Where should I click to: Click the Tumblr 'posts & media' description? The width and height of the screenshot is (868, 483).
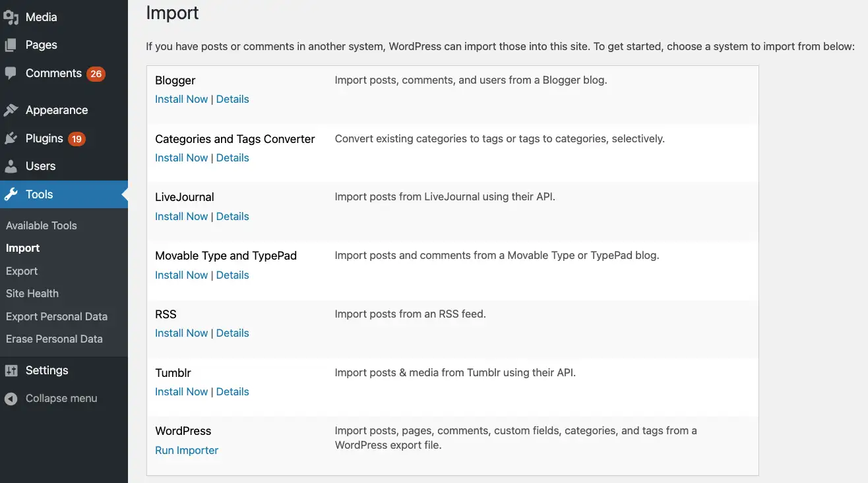click(456, 373)
